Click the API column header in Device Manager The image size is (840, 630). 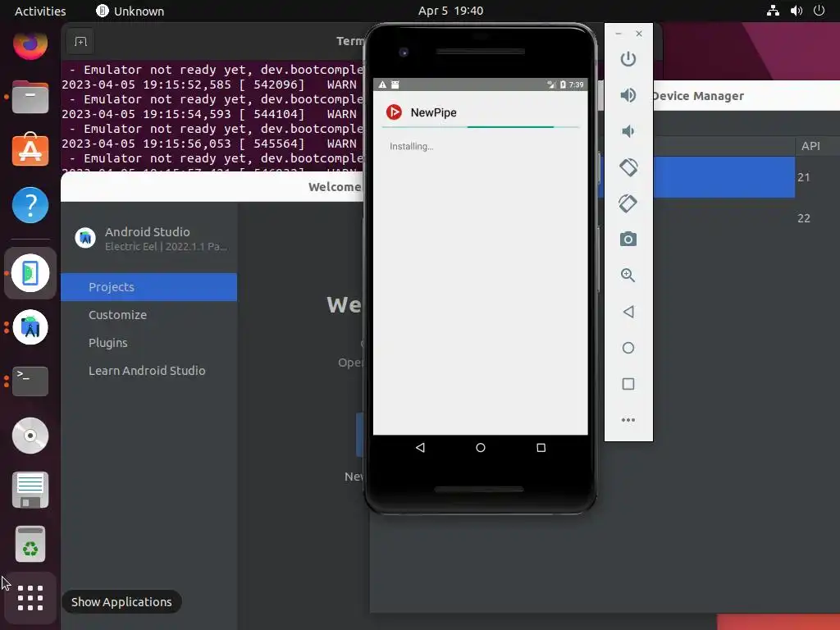(x=810, y=146)
